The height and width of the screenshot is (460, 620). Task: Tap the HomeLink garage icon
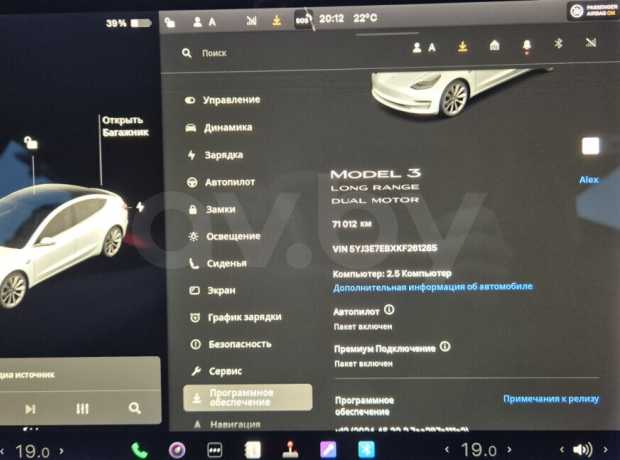pos(494,46)
